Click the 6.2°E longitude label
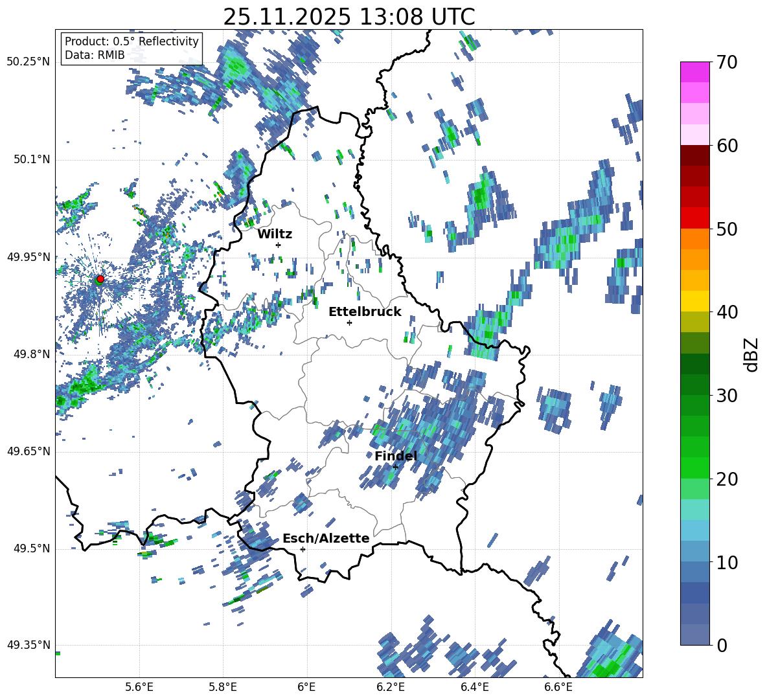Viewport: 767px width, 700px height. tap(391, 687)
